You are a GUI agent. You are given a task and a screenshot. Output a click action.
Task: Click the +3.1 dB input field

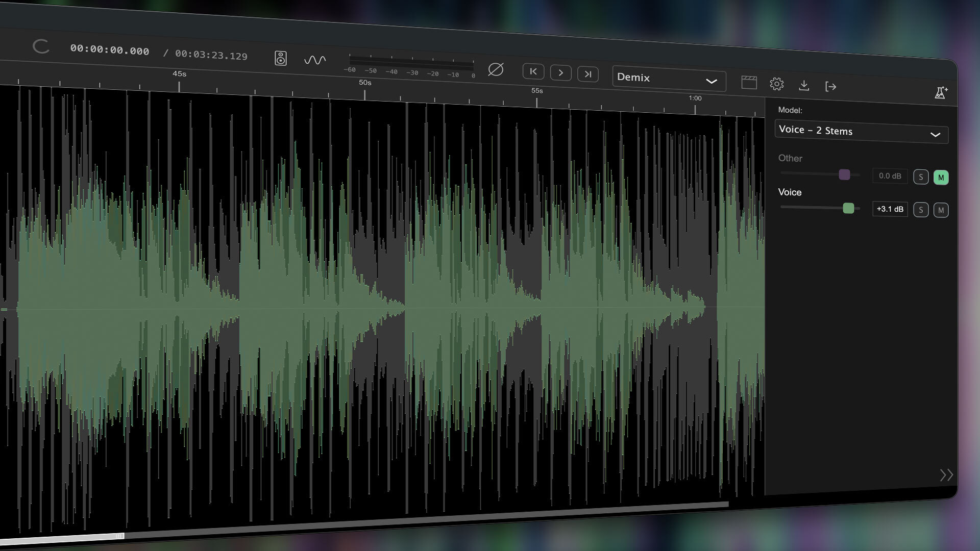[890, 209]
